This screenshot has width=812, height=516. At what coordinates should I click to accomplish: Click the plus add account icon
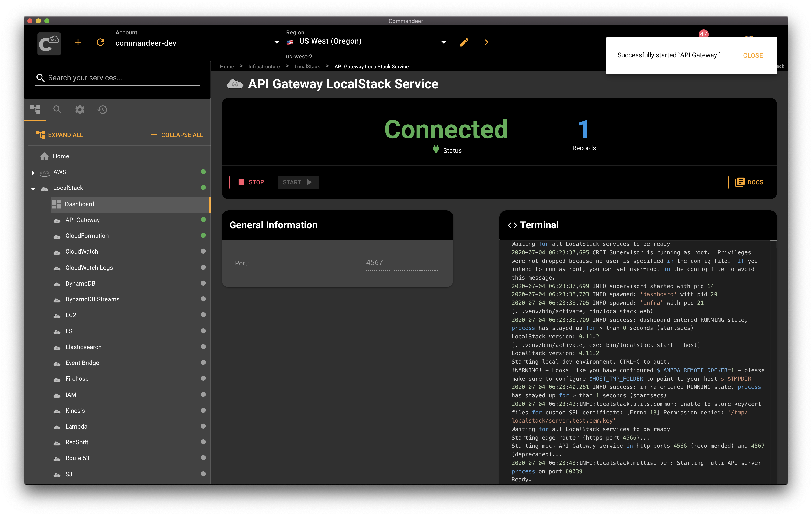(78, 42)
